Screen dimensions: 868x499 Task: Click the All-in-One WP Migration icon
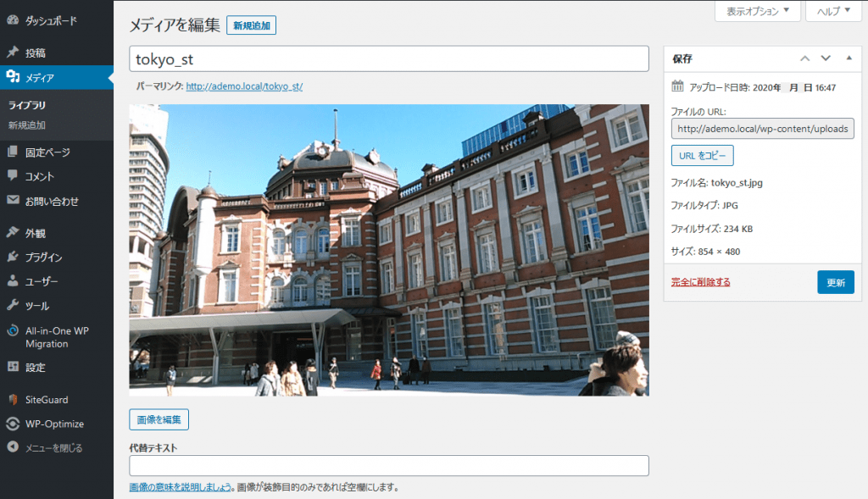(x=13, y=330)
